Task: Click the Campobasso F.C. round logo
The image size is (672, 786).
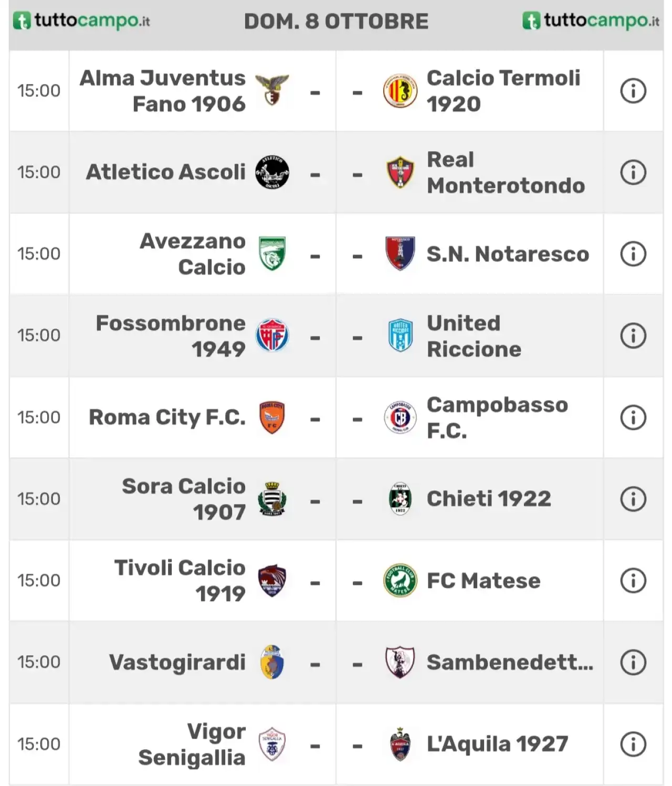Action: point(400,417)
